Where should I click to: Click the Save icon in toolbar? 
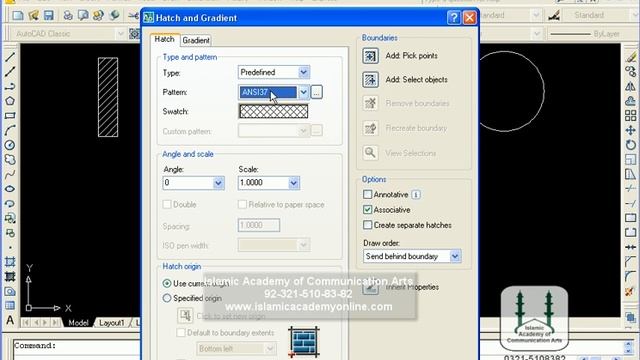49,16
